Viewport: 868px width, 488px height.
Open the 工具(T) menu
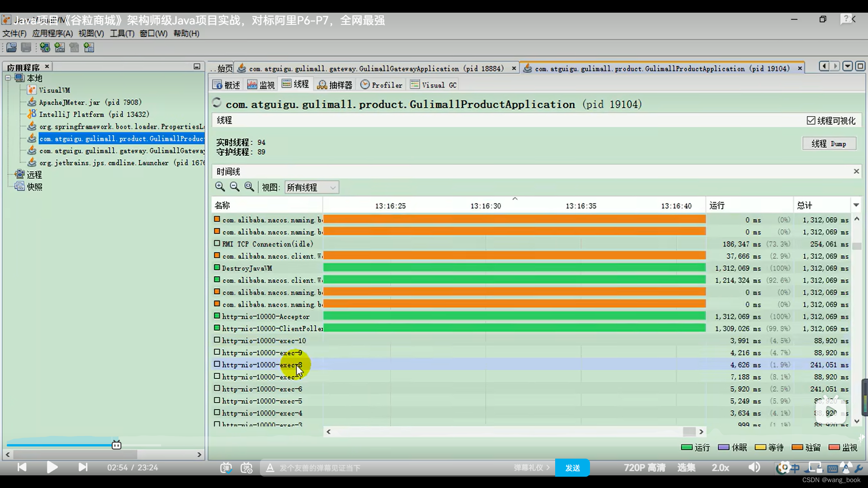[x=122, y=33]
